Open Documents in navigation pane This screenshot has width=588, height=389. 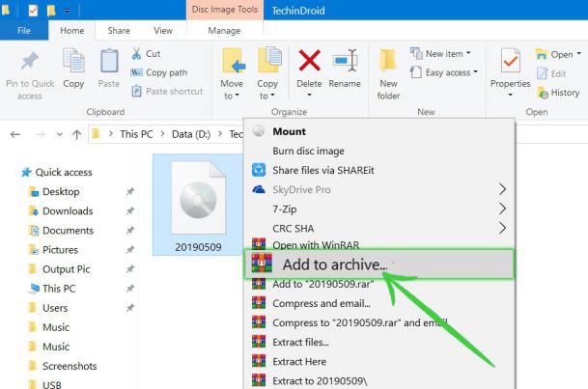pos(68,231)
